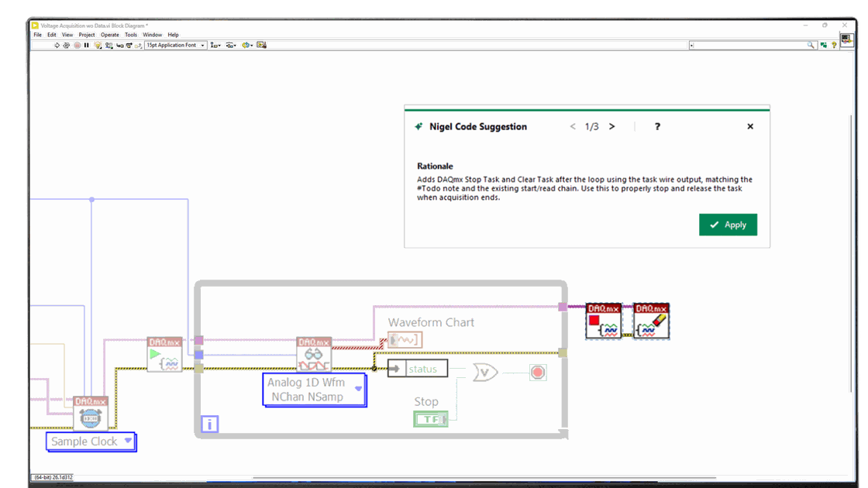
Task: Click the Pause toolbar button
Action: pyautogui.click(x=86, y=46)
